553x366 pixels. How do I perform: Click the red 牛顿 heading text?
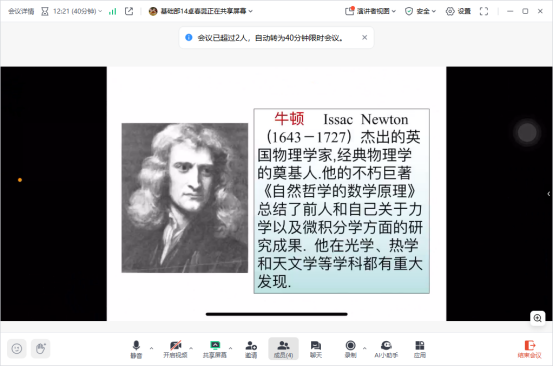[x=289, y=119]
